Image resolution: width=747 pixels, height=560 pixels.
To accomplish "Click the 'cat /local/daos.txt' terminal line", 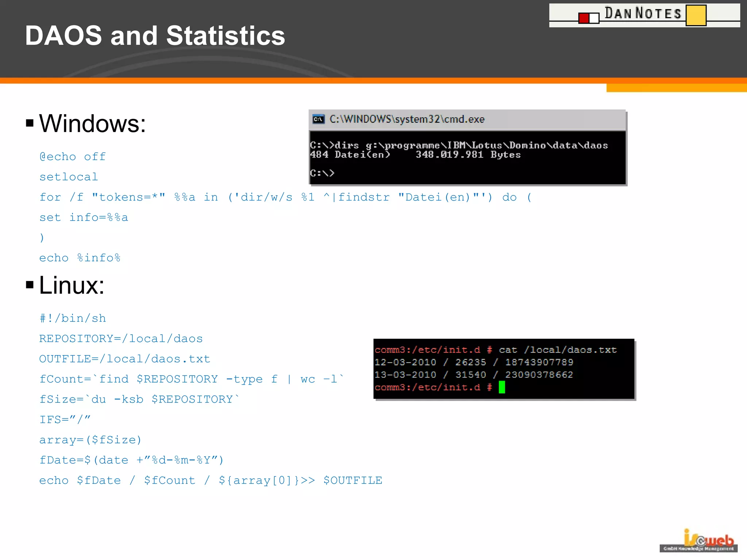I will (496, 350).
